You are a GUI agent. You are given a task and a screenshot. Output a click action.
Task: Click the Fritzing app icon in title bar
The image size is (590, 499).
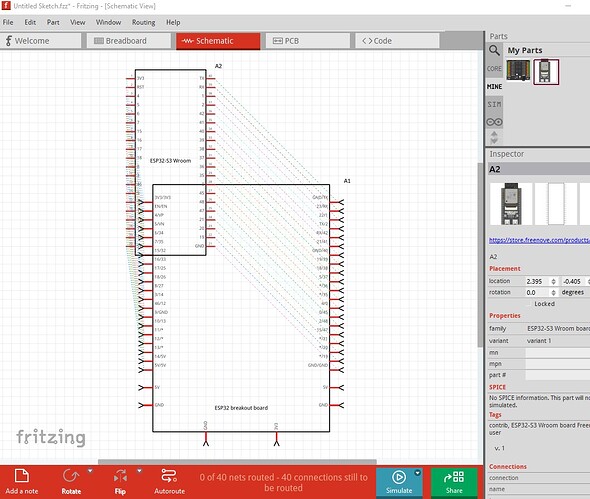(x=6, y=6)
